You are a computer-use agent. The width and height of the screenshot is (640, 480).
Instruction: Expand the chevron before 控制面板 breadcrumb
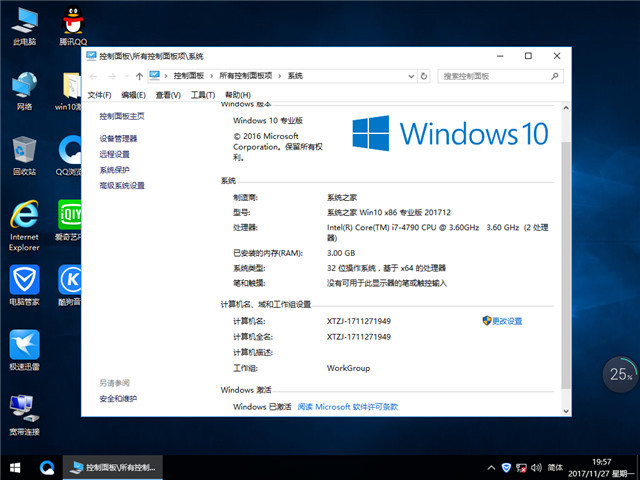pyautogui.click(x=166, y=76)
